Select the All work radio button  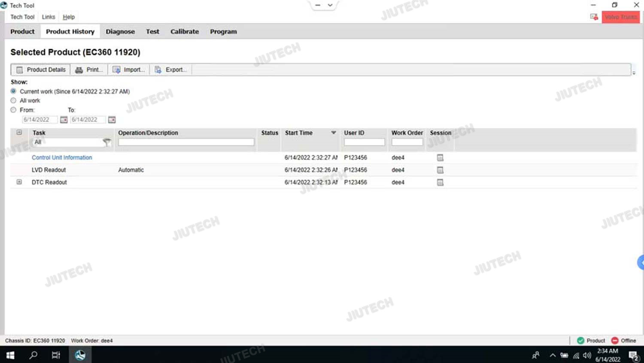coord(14,100)
